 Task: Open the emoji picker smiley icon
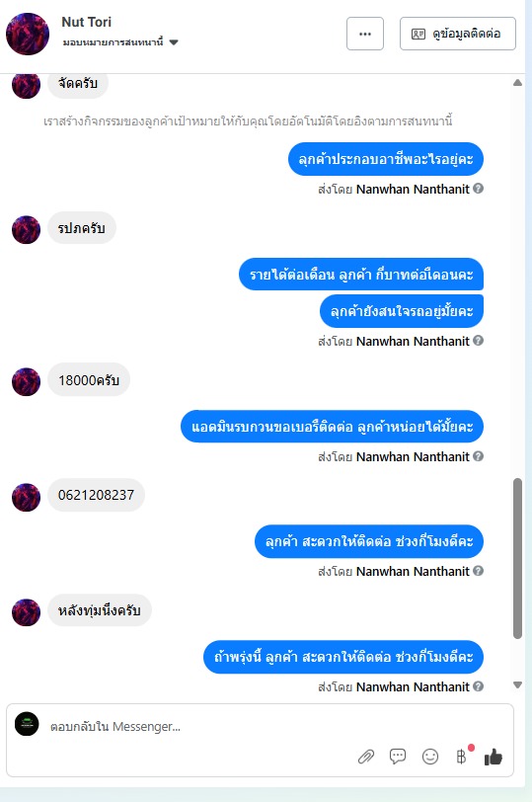[x=430, y=757]
